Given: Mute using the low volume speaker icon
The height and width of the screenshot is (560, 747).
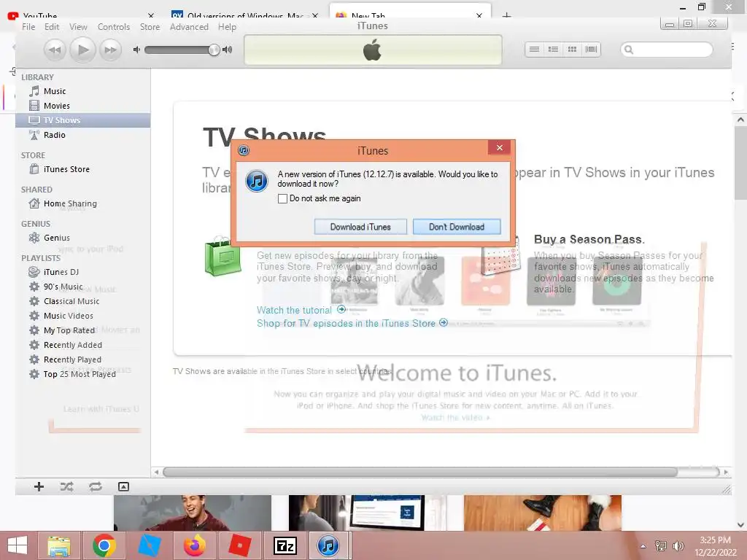Looking at the screenshot, I should click(136, 50).
